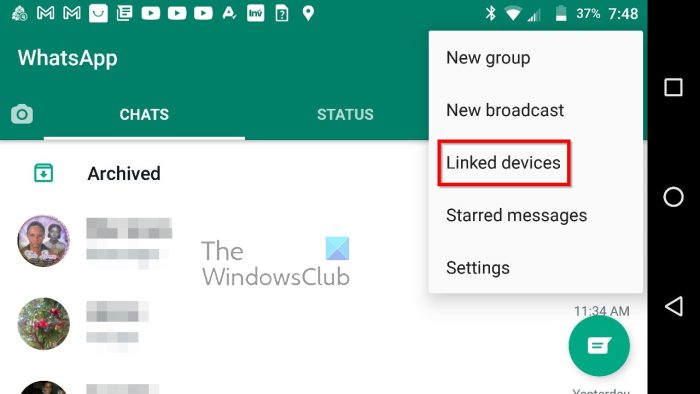700x394 pixels.
Task: Tap the Inv notification icon
Action: tap(255, 13)
